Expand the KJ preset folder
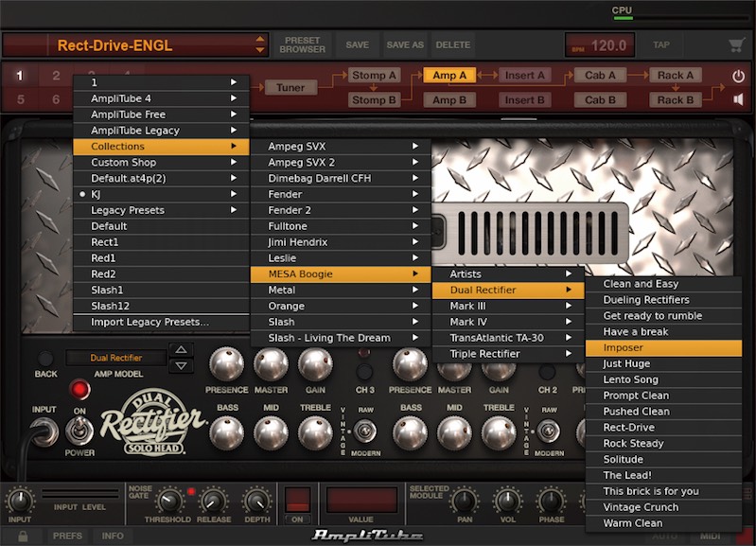756x546 pixels. tap(161, 194)
